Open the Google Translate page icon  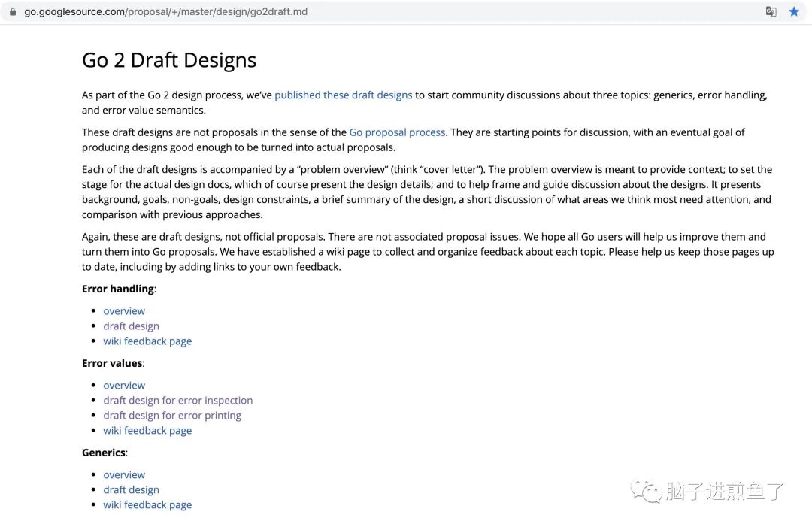click(x=771, y=11)
